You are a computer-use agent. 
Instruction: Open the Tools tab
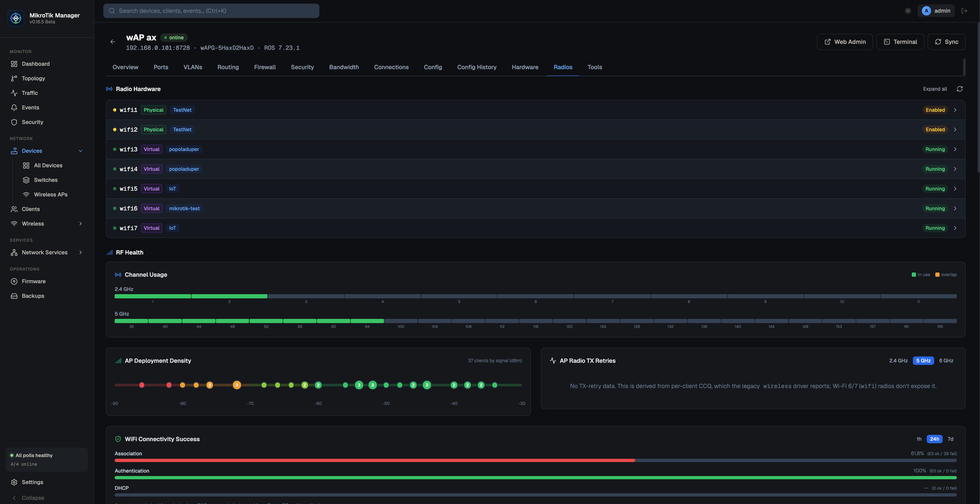(595, 67)
